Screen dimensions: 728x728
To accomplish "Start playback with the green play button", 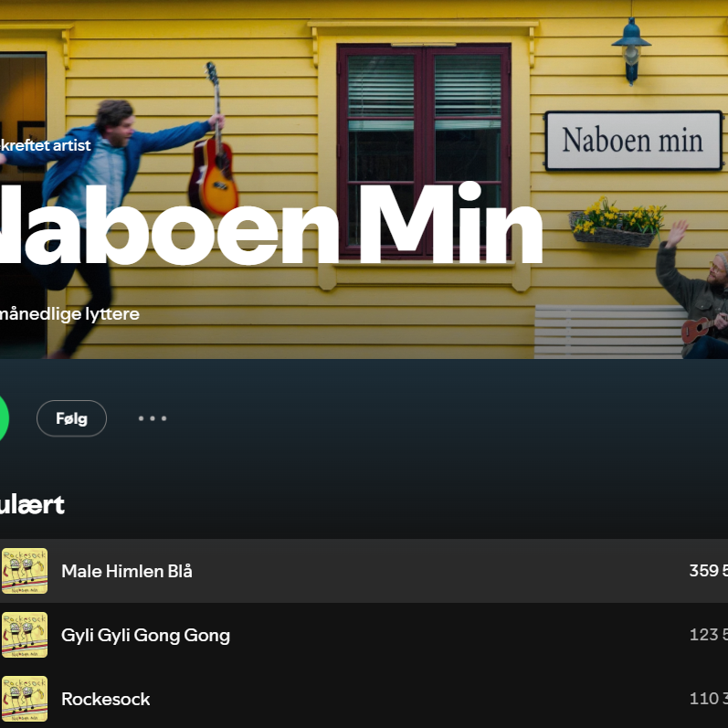I will (x=3, y=418).
